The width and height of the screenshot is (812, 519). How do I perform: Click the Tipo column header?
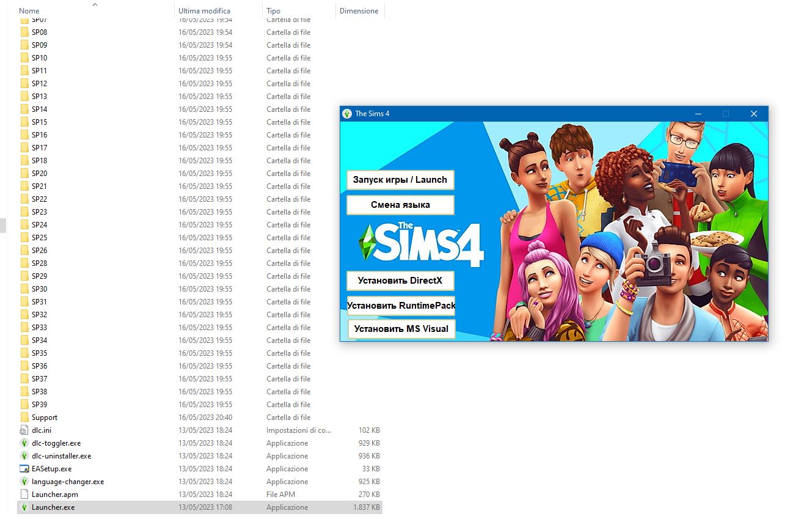(x=274, y=11)
